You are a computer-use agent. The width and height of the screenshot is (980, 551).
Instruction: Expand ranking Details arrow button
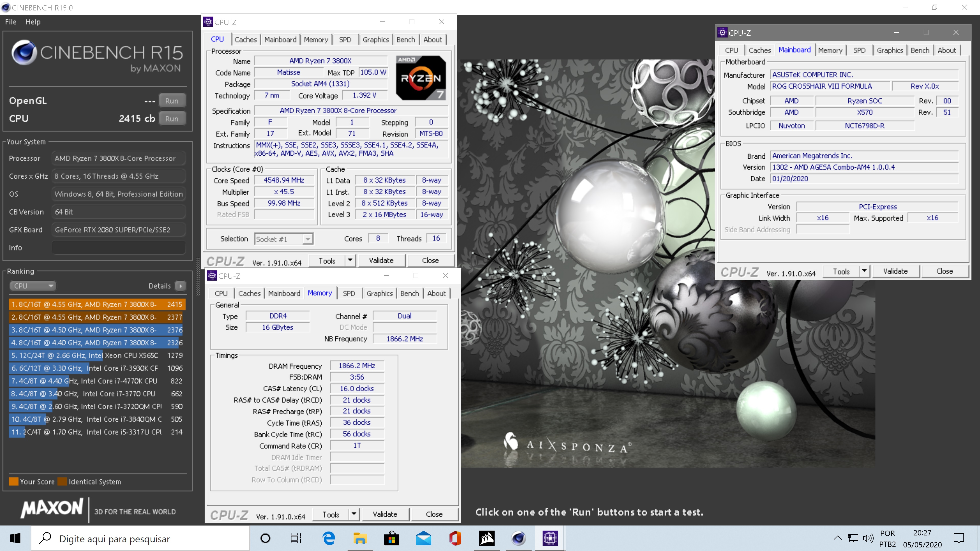[x=180, y=286]
